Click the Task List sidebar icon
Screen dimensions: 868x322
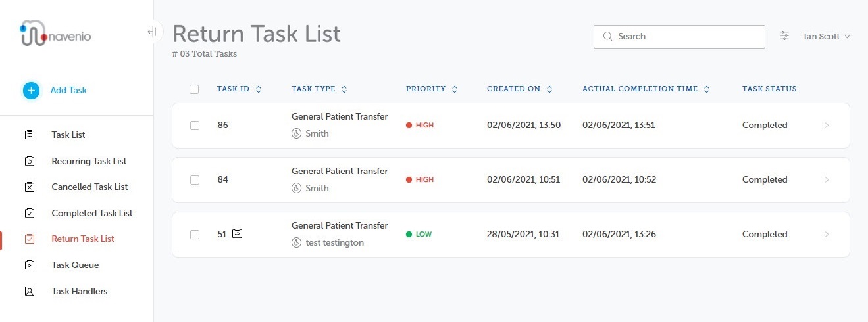[30, 135]
